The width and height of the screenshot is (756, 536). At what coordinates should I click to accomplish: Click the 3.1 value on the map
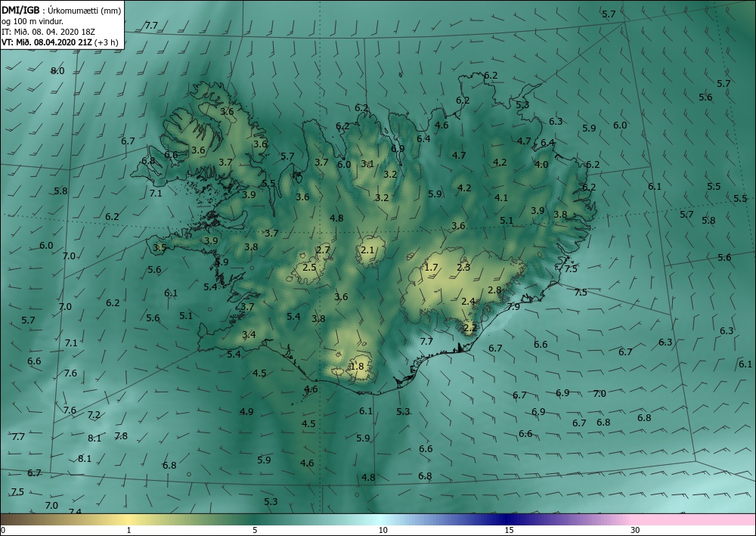pyautogui.click(x=367, y=164)
